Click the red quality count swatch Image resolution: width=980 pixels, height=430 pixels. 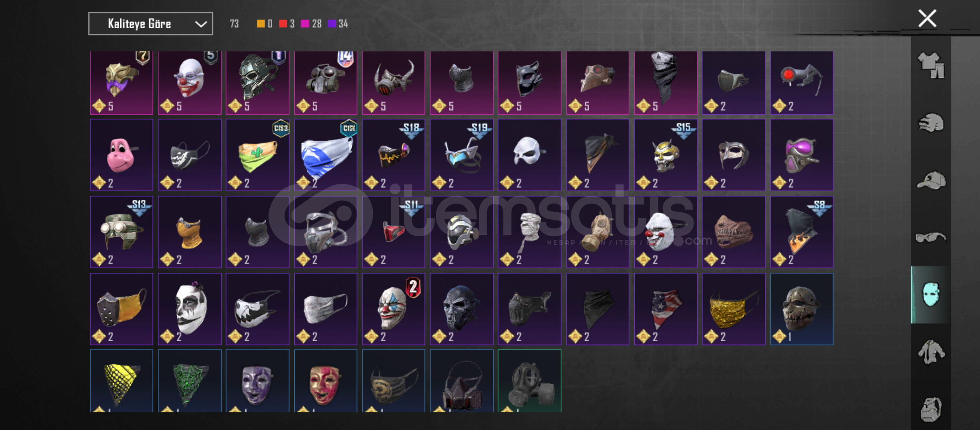pos(283,24)
